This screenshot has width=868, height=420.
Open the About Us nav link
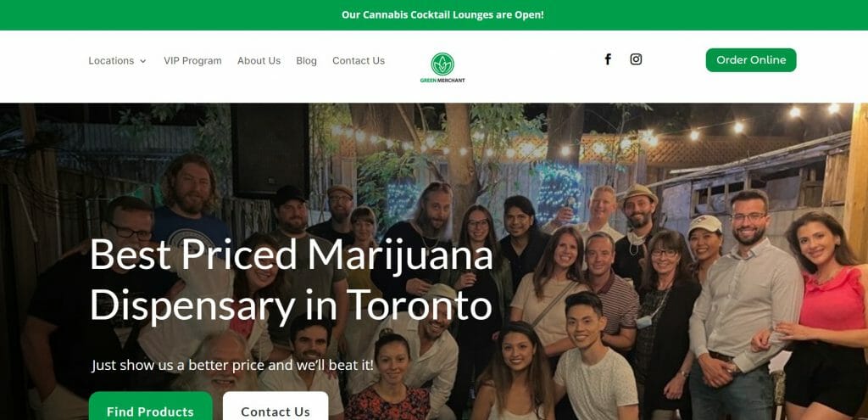pos(259,61)
